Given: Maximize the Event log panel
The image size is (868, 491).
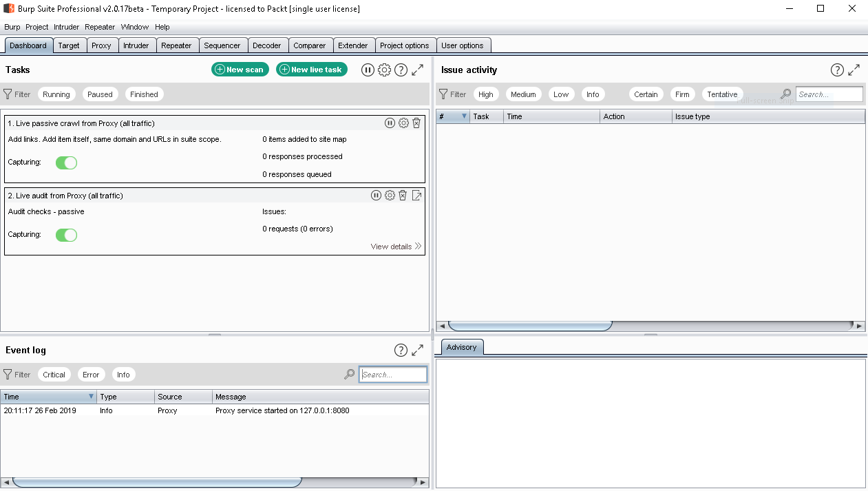Looking at the screenshot, I should tap(418, 350).
